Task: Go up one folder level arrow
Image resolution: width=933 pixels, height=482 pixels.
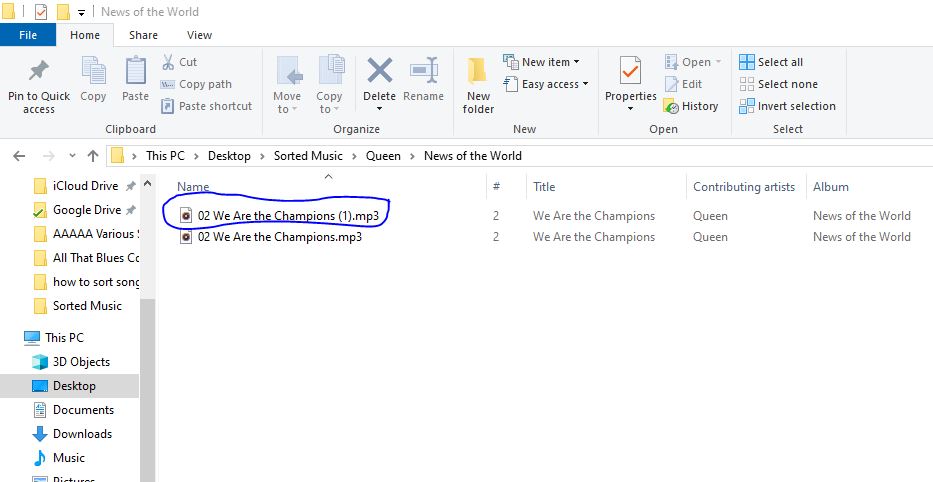Action: click(x=93, y=156)
